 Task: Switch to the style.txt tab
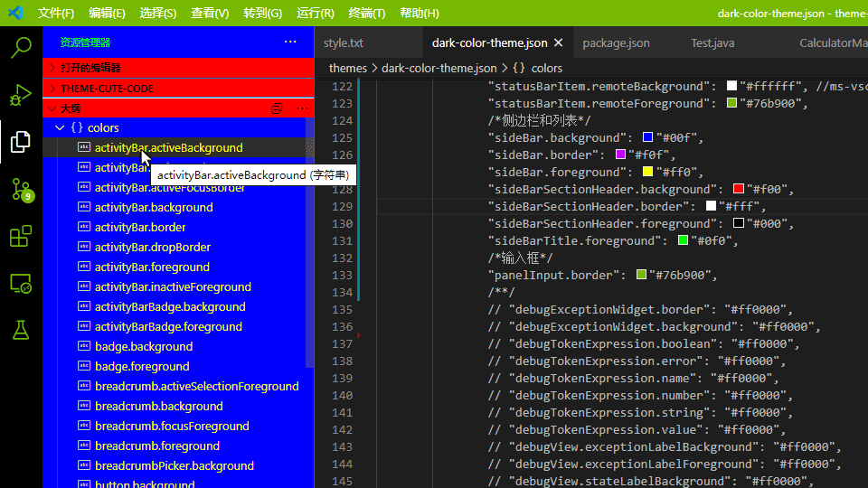[369, 42]
